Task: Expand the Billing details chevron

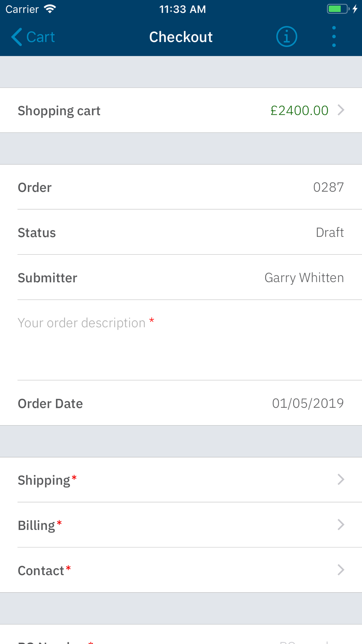Action: (341, 524)
